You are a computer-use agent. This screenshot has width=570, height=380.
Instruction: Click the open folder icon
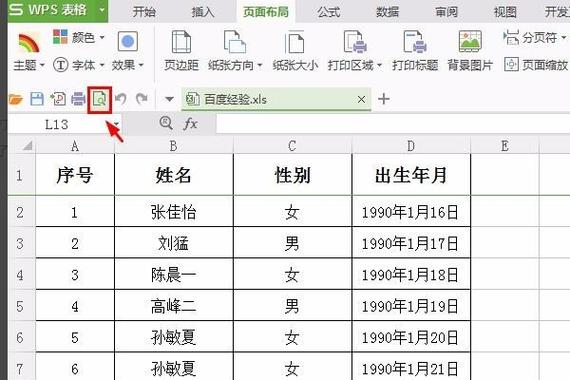15,99
